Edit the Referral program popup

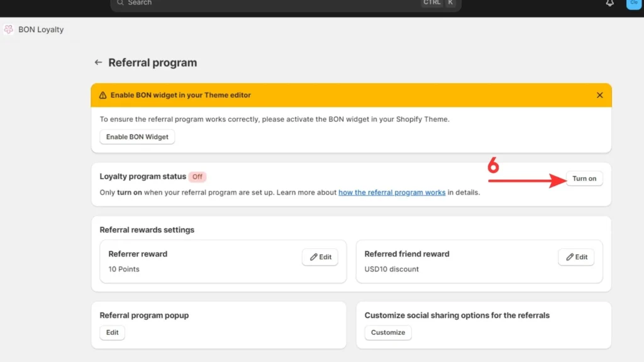(112, 332)
